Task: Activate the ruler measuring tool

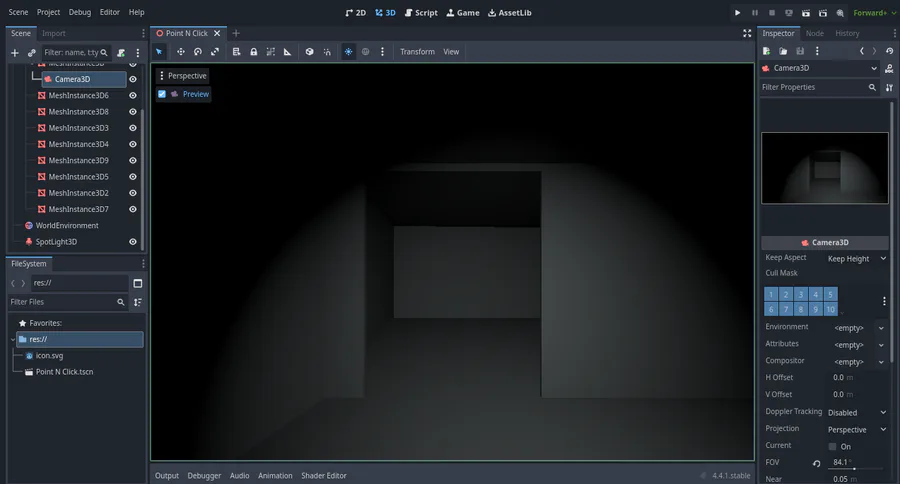Action: 288,52
